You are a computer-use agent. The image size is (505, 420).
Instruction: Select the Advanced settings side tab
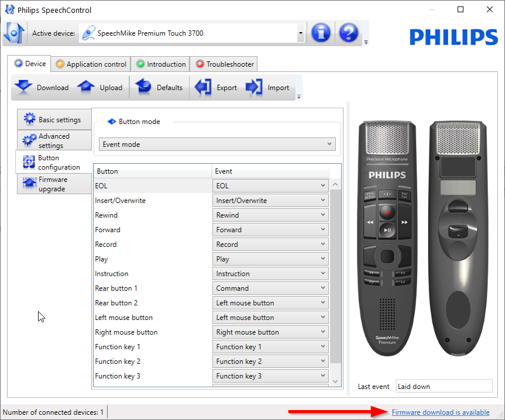(x=54, y=140)
